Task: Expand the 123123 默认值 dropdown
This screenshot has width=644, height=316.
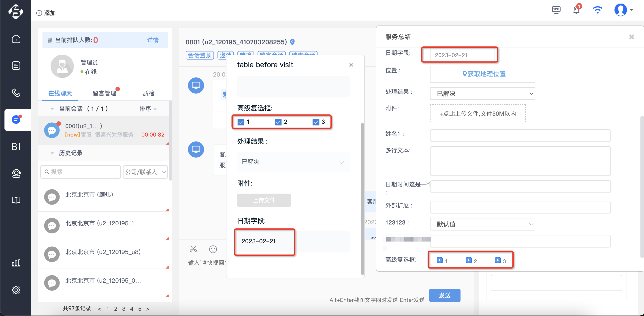Action: click(x=482, y=224)
